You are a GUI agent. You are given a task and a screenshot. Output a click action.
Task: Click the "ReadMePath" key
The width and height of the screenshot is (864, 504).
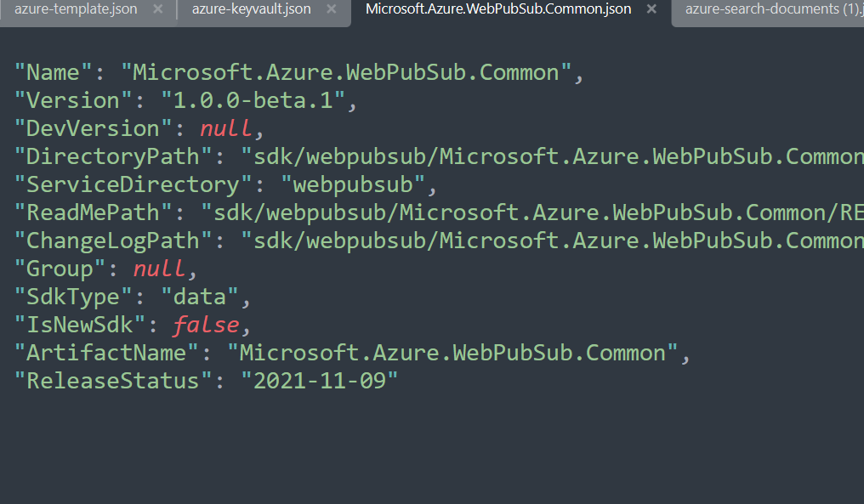[93, 213]
